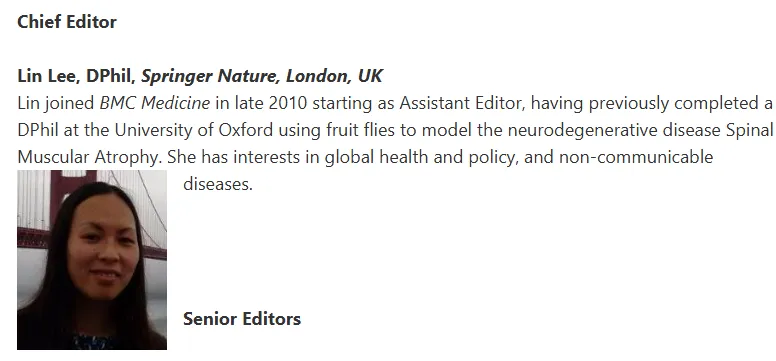Click the Springer Nature, London, UK affiliation

point(262,76)
